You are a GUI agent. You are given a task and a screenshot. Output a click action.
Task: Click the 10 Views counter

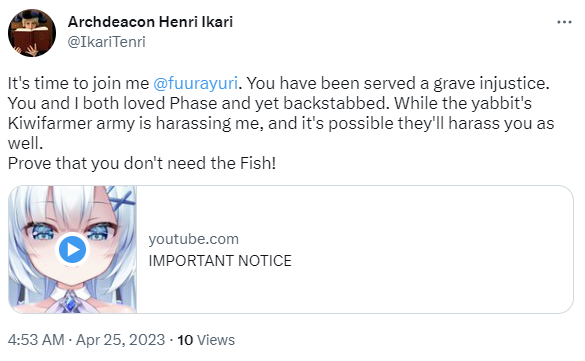point(206,340)
